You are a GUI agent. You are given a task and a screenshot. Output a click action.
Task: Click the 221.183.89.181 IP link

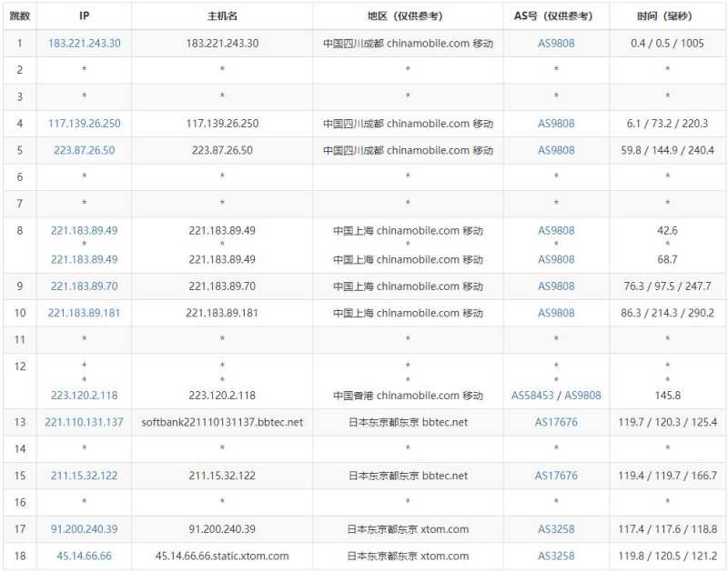pyautogui.click(x=83, y=313)
